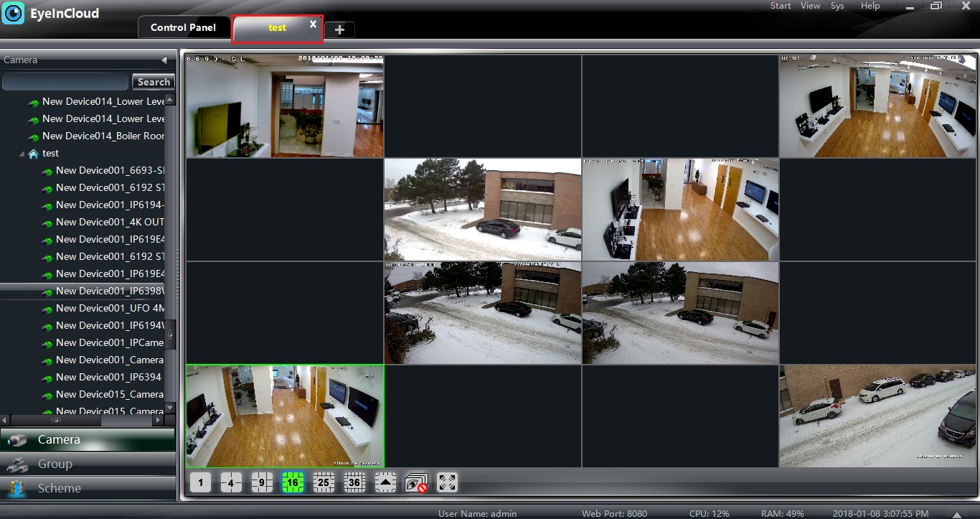
Task: Open the Start menu
Action: click(781, 6)
